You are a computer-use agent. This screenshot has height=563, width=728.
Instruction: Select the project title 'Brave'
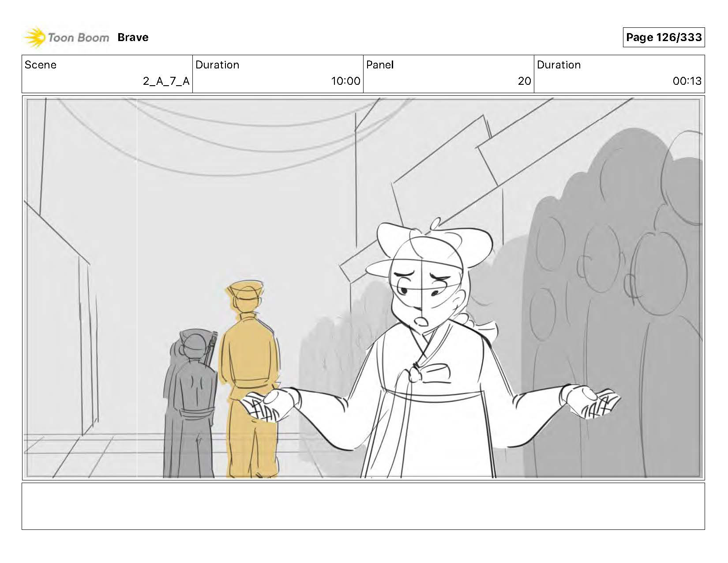click(133, 38)
